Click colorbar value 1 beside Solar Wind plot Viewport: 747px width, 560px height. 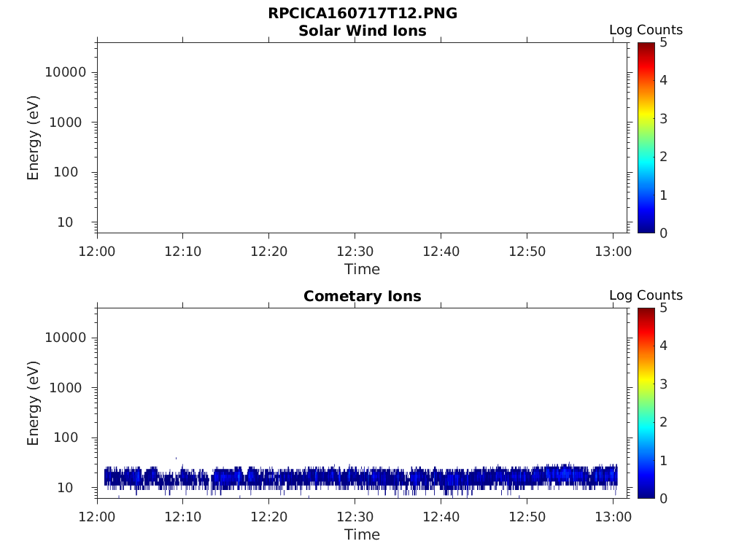(664, 195)
